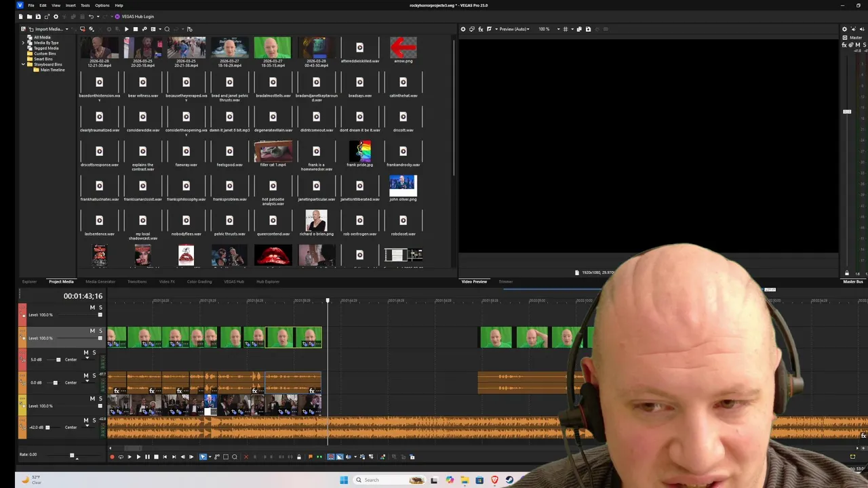
Task: Expand the Media By Type bin
Action: 24,43
